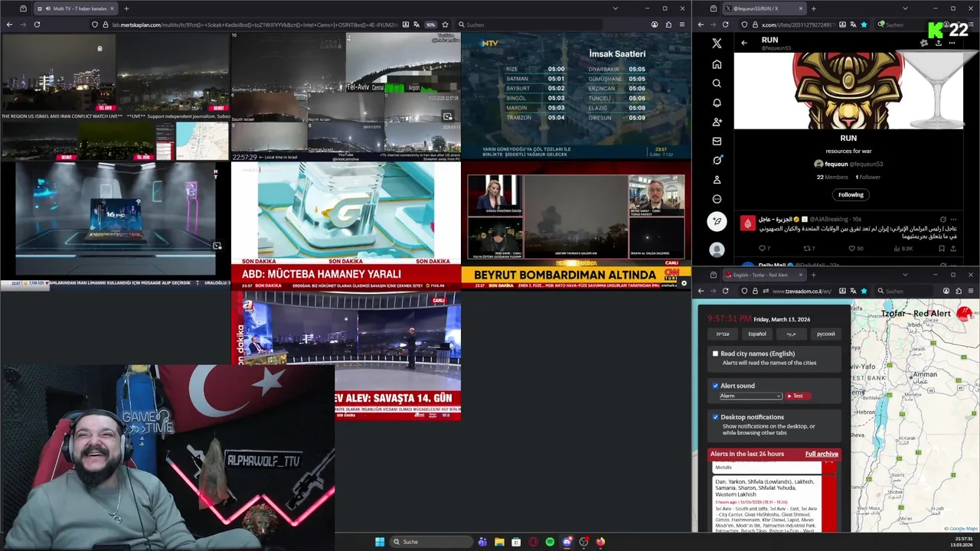
Task: Open tab list dropdown in Tzofar window
Action: coord(905,275)
